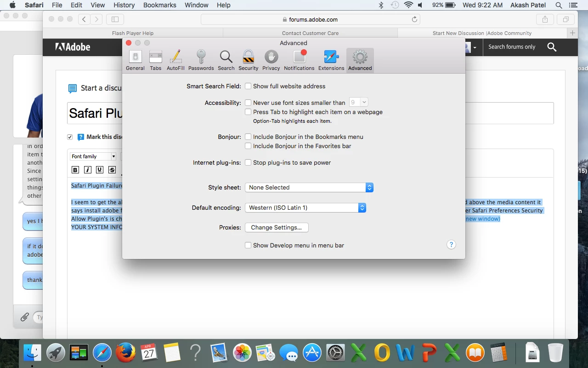Viewport: 588px width, 368px height.
Task: Enable Press Tab to highlight each item
Action: (x=248, y=112)
